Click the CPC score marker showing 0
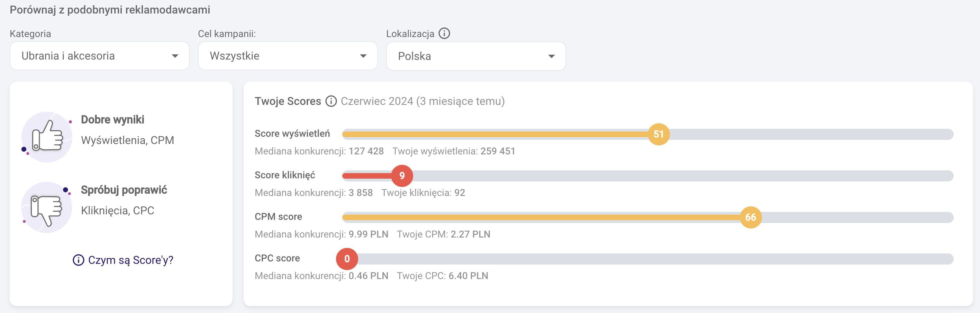Viewport: 980px width, 313px height. pyautogui.click(x=347, y=259)
